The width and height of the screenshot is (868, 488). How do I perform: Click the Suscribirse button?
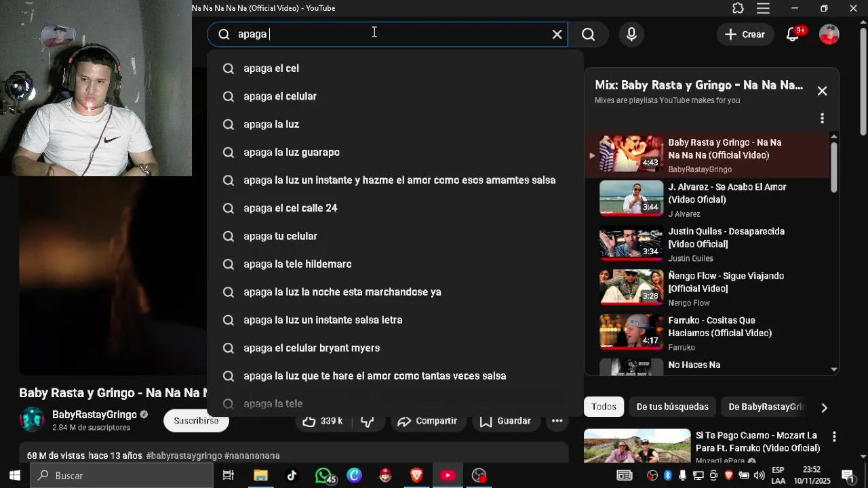pyautogui.click(x=196, y=421)
